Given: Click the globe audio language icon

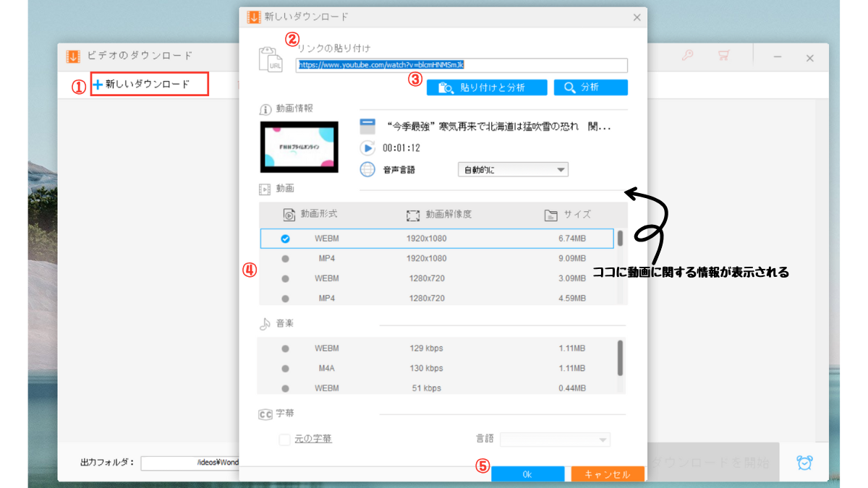Looking at the screenshot, I should (x=368, y=170).
